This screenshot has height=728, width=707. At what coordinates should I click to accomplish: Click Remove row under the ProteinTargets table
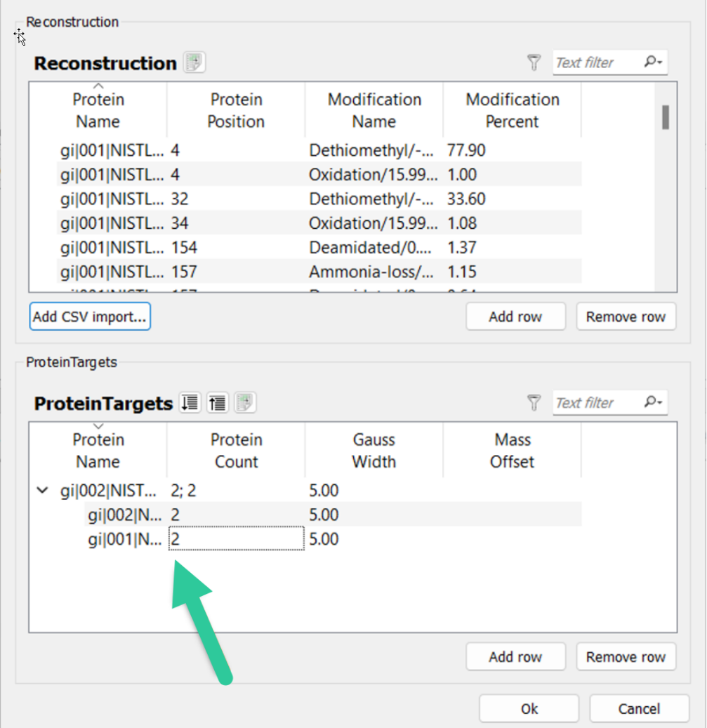click(626, 657)
